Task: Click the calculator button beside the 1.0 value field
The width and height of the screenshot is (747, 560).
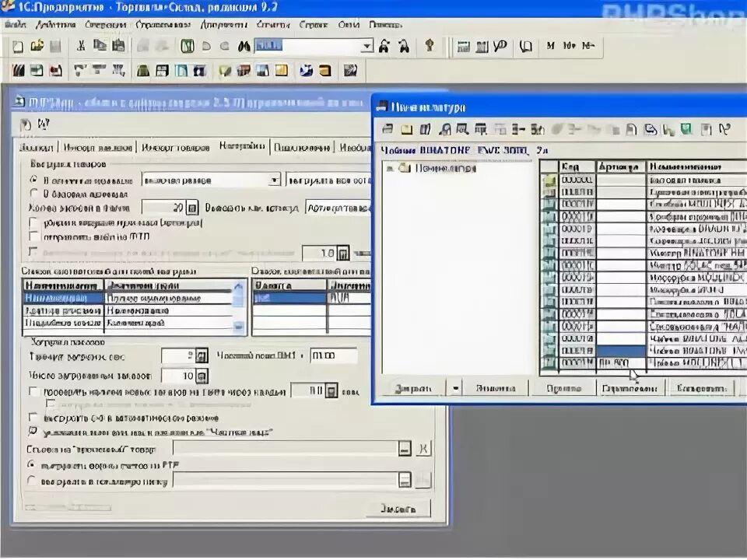Action: tap(343, 253)
